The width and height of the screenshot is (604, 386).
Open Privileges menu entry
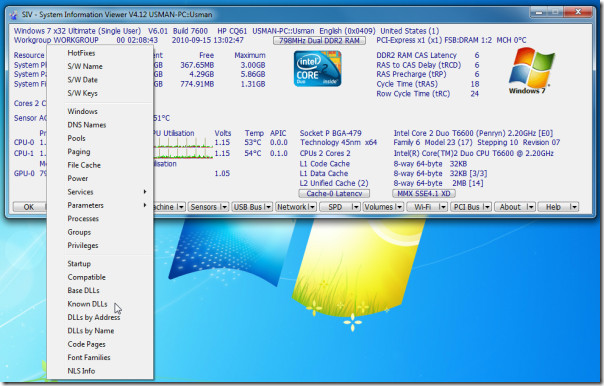[100, 245]
